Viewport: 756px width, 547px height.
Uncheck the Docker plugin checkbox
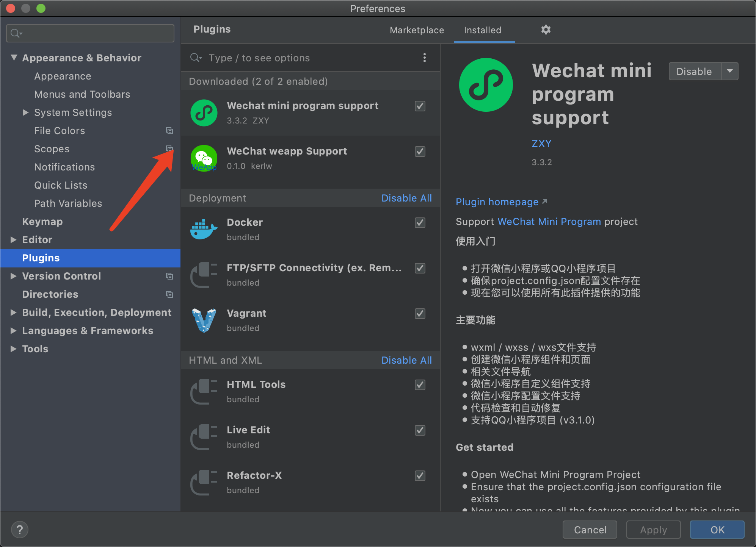click(x=420, y=223)
